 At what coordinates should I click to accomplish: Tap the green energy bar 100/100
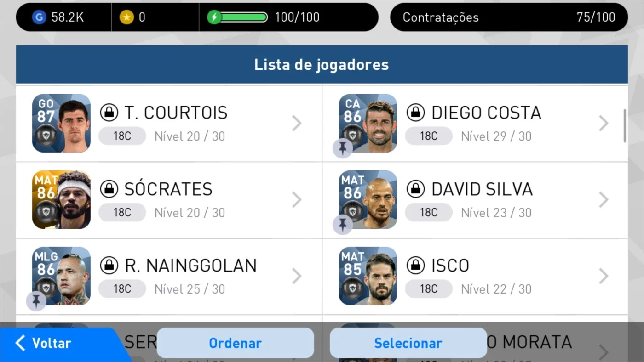tap(244, 17)
